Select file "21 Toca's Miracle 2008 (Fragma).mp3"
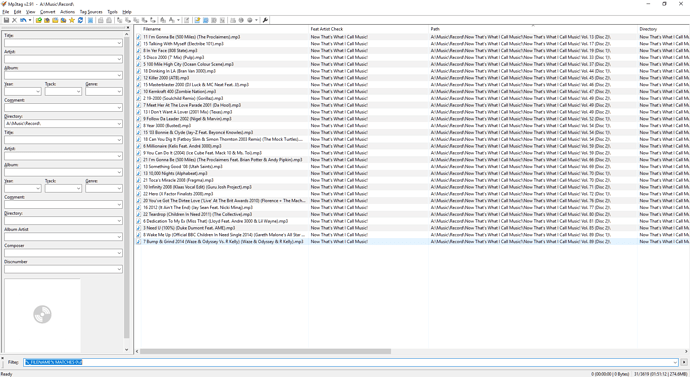Viewport: 690px width, 377px height. click(x=178, y=180)
